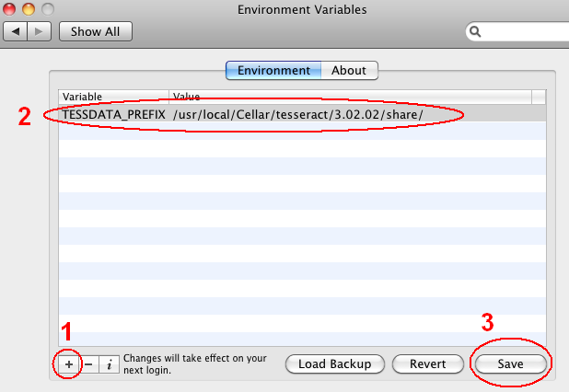This screenshot has width=569, height=392.
Task: Close the window with red button
Action: (9, 8)
